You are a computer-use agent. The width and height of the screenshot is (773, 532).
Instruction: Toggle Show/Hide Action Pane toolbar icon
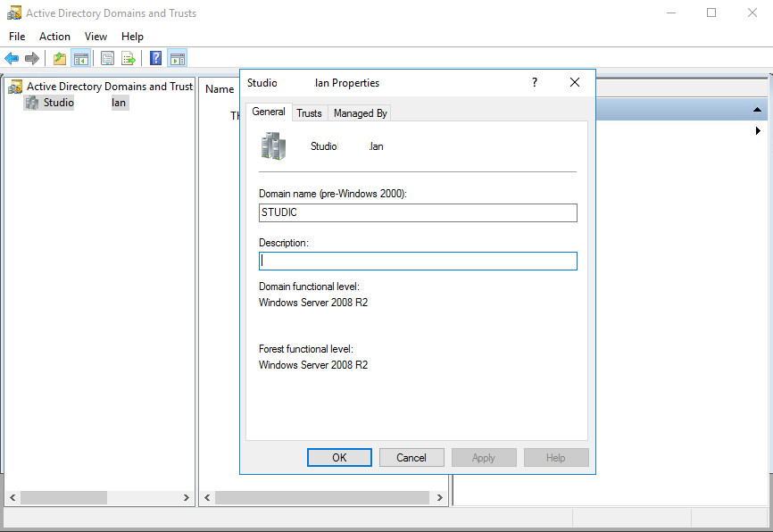pos(177,59)
